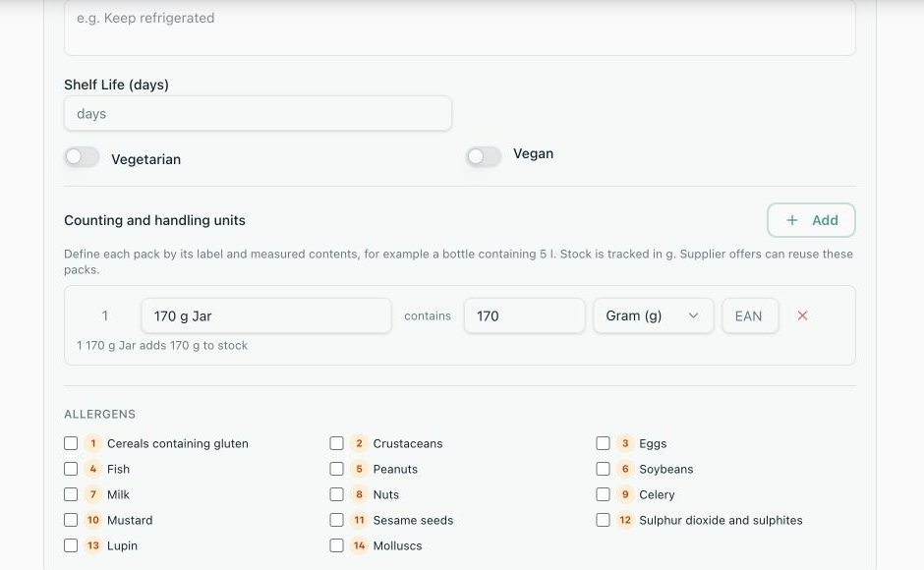Check Cereals containing gluten allergen
This screenshot has width=924, height=570.
71,443
